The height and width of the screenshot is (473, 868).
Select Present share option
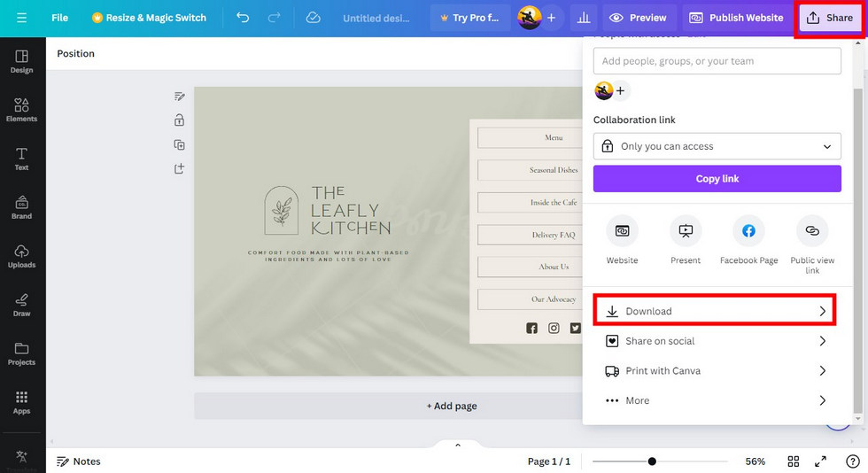686,240
